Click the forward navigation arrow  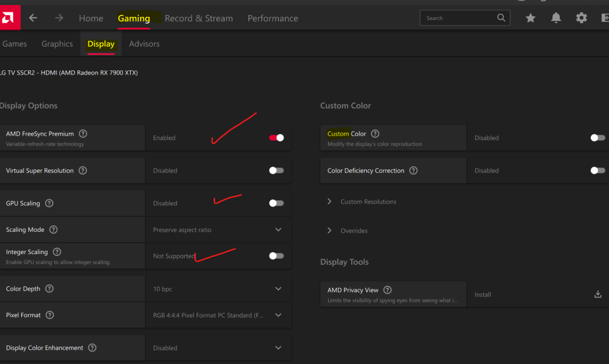pos(58,17)
